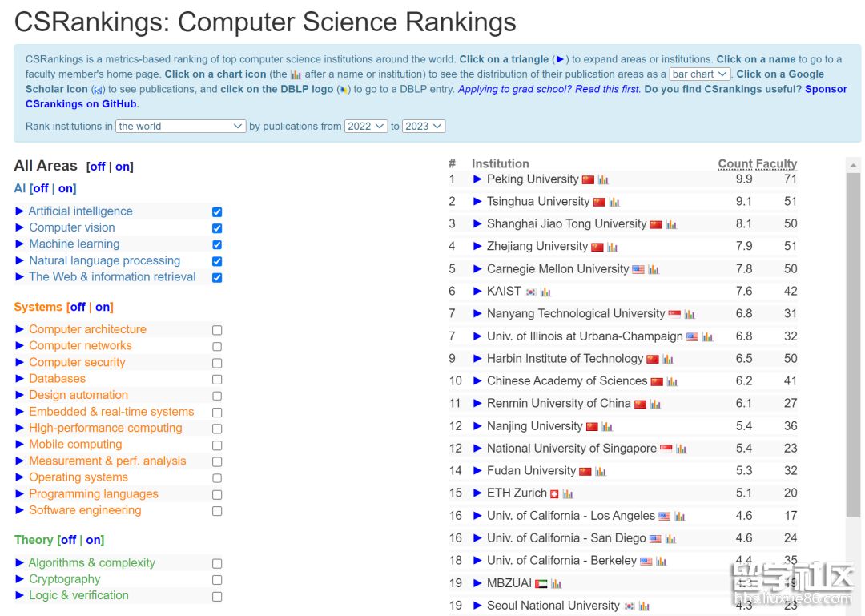Open 'Applying to grad school? Read this first' link
The width and height of the screenshot is (865, 616).
[549, 89]
